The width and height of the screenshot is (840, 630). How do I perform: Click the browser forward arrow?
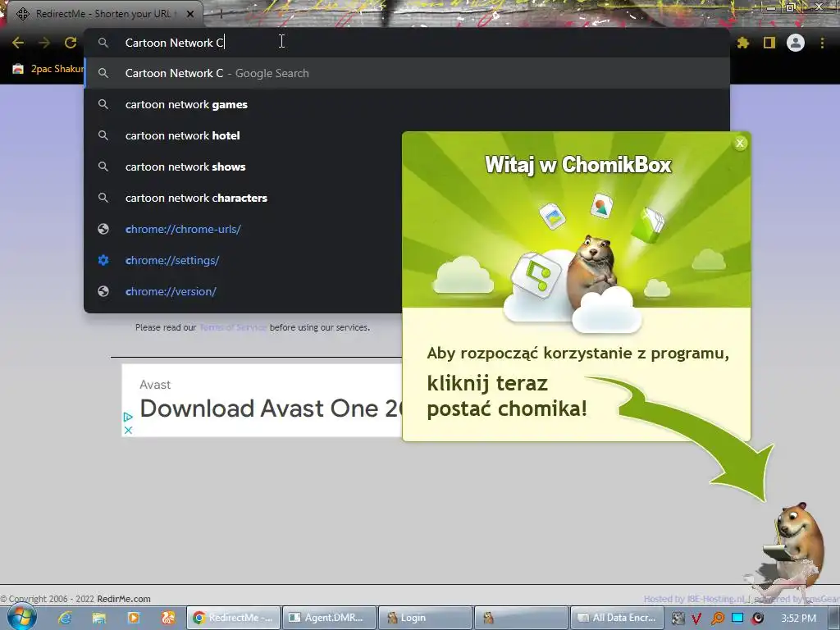(44, 43)
